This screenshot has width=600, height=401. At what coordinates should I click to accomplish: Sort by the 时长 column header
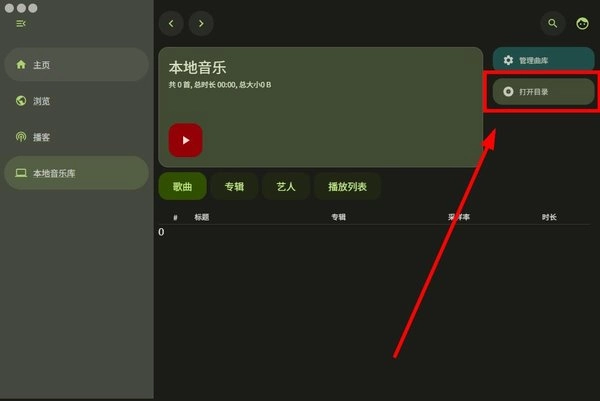[549, 217]
